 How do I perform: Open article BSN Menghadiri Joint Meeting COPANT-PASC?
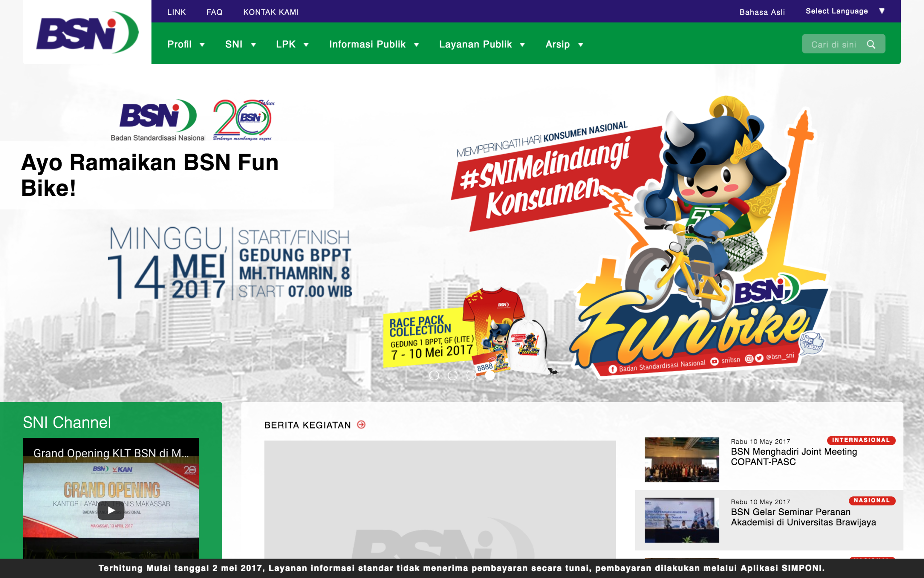point(794,456)
